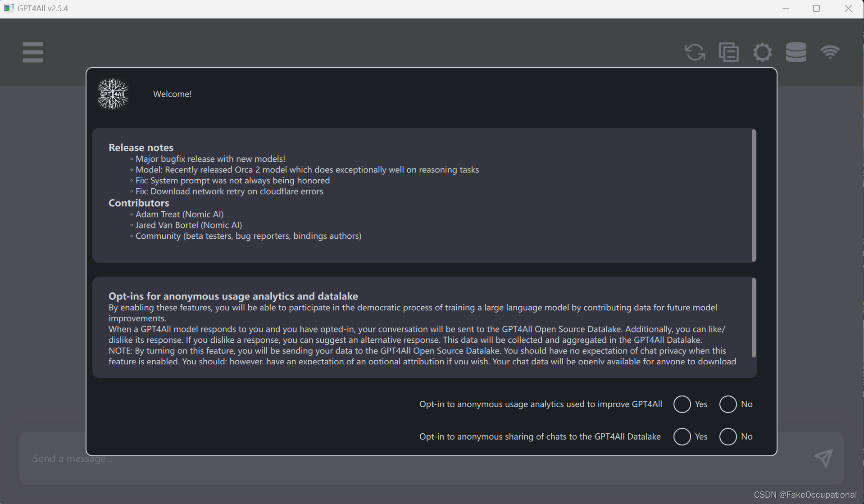This screenshot has height=504, width=864.
Task: Click the Orca 2 model release note line
Action: (307, 169)
